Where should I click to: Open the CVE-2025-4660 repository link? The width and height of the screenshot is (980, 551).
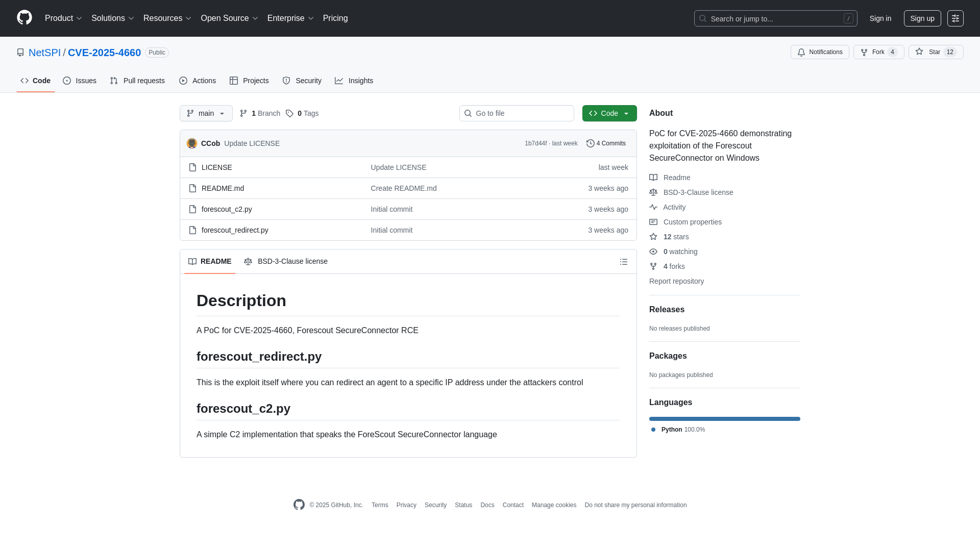click(104, 53)
